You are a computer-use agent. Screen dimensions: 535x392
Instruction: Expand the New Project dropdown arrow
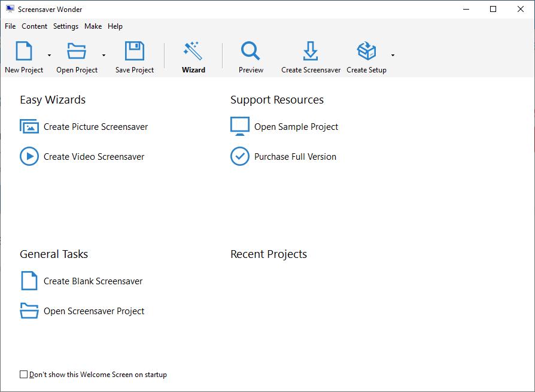point(49,55)
